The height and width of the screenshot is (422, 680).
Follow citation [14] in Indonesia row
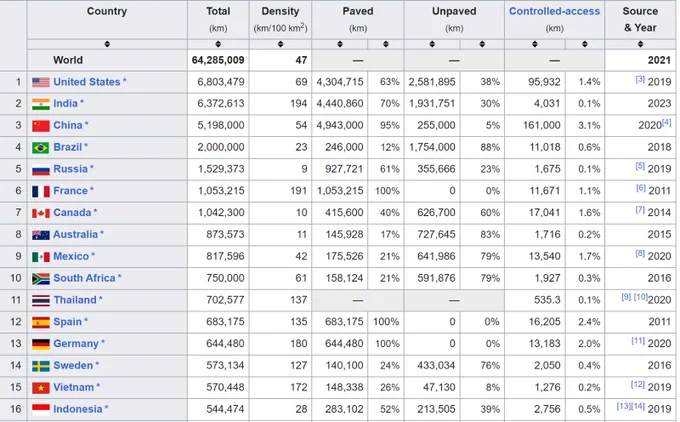click(x=638, y=406)
